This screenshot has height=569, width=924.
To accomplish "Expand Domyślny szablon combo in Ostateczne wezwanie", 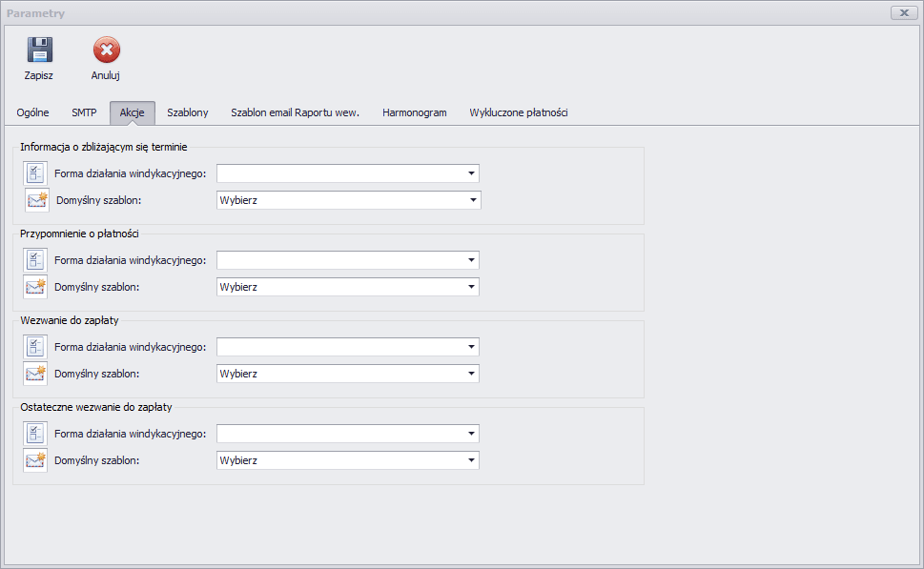I will (348, 460).
